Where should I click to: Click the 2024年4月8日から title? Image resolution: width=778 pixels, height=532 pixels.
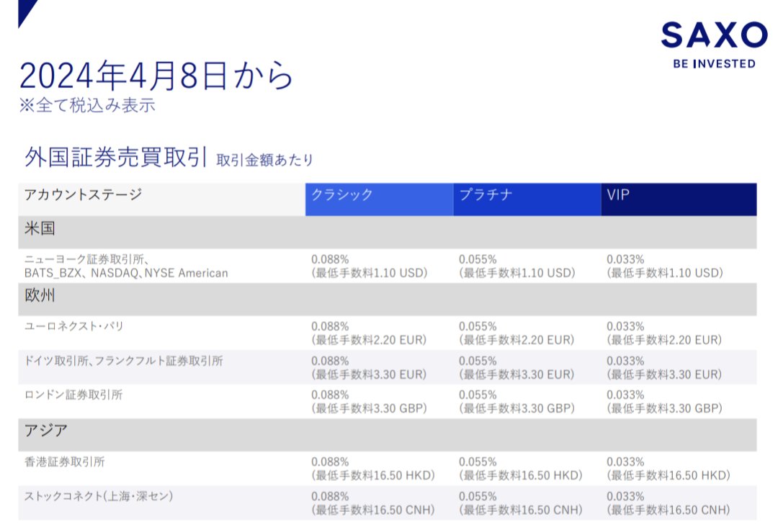[155, 74]
